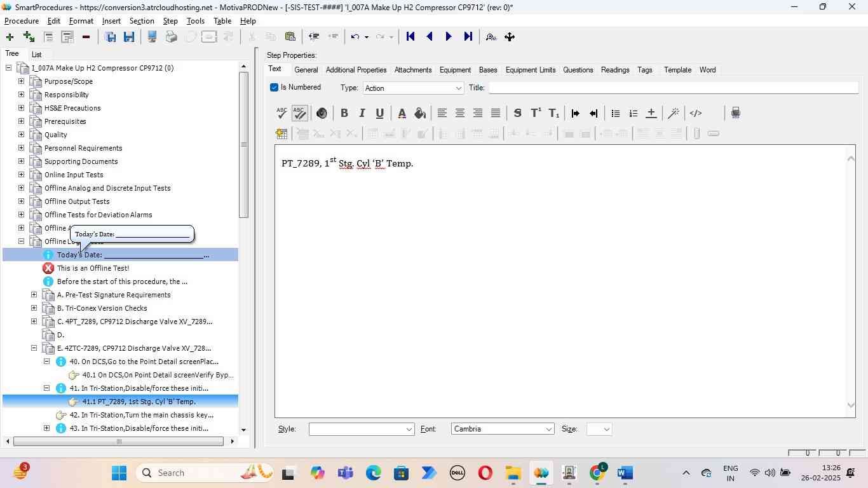The width and height of the screenshot is (868, 488).
Task: Click the tree panel vertical scrollbar
Action: coord(244,145)
